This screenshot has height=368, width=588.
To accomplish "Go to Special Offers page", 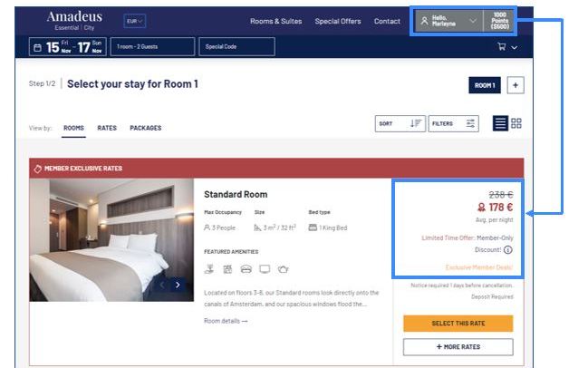I will [338, 21].
